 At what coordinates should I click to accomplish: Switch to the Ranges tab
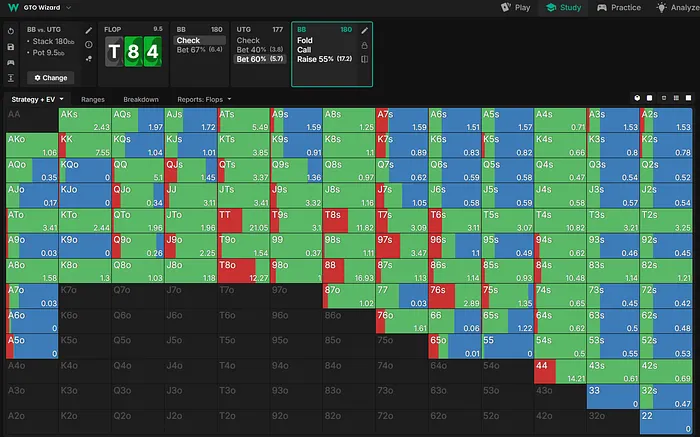click(x=92, y=100)
